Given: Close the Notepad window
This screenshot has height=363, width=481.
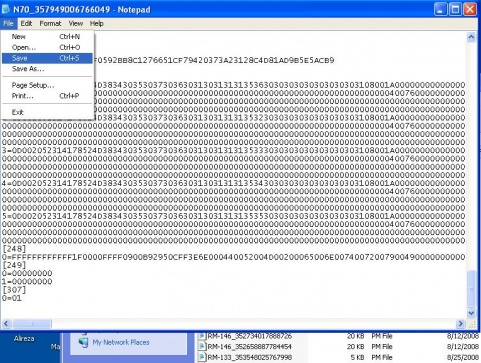Looking at the screenshot, I should coord(470,9).
